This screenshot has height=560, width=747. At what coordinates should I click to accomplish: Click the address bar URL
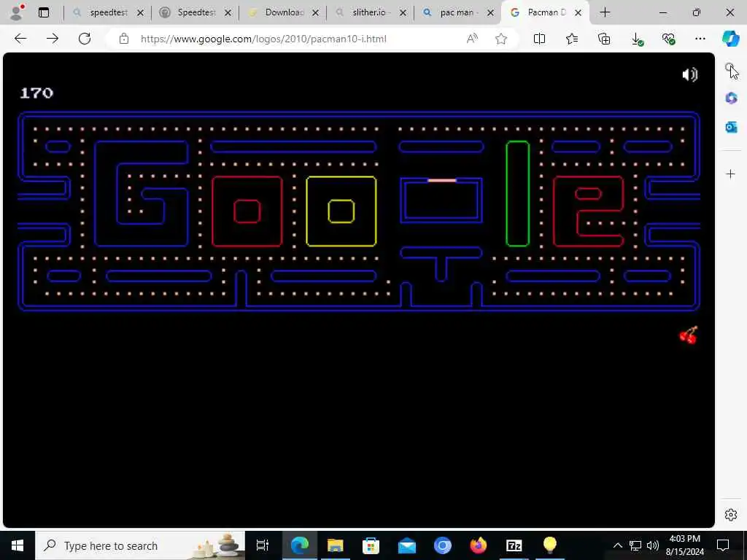click(263, 39)
